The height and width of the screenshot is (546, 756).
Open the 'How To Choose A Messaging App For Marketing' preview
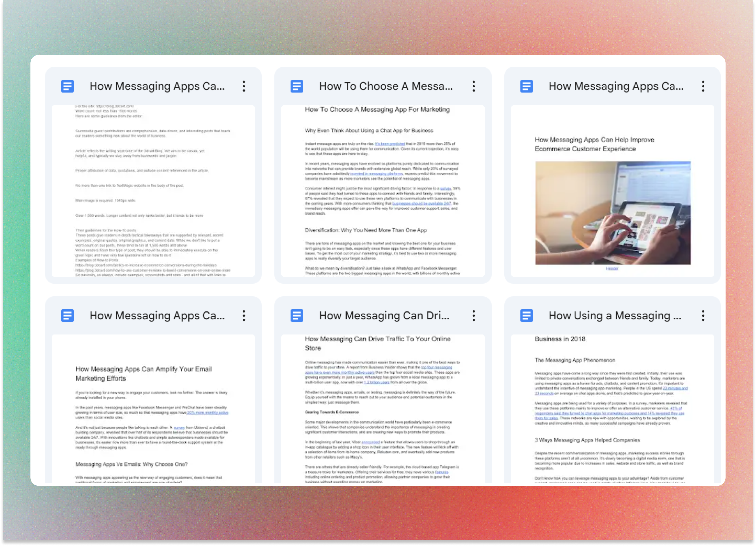(x=383, y=191)
